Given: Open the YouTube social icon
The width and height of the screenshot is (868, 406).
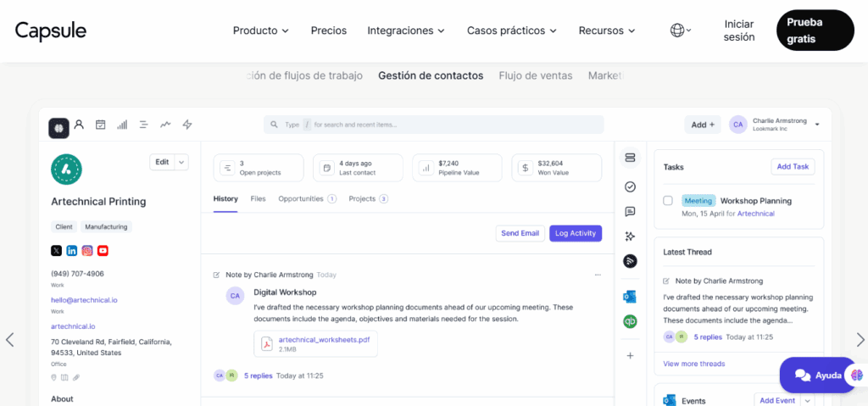Looking at the screenshot, I should click(x=103, y=251).
